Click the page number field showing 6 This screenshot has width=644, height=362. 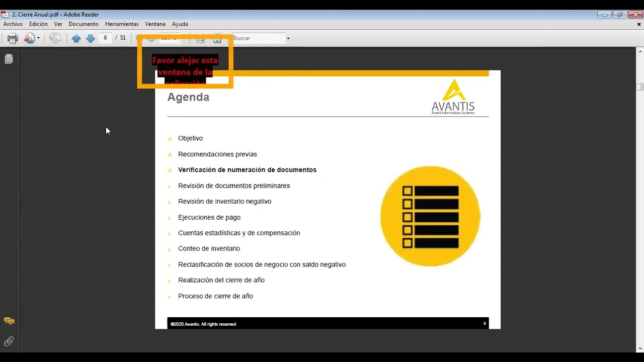[x=105, y=38]
